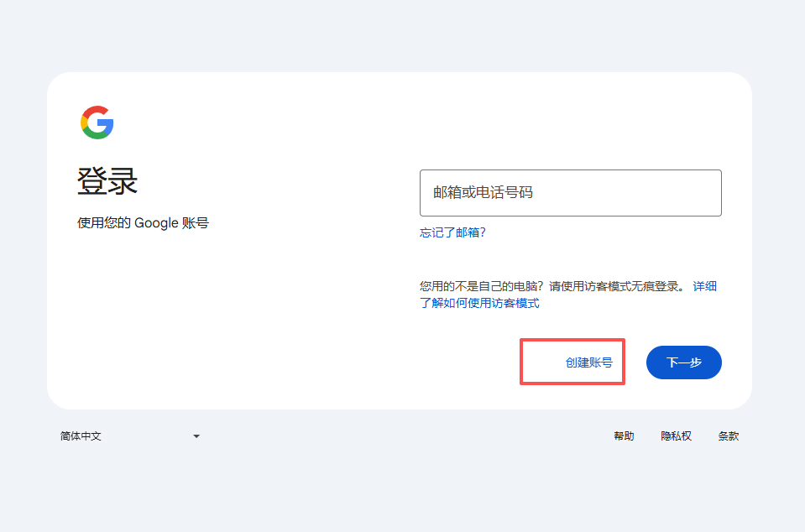Open the 帮助 help link in footer
This screenshot has width=805, height=532.
click(x=625, y=436)
